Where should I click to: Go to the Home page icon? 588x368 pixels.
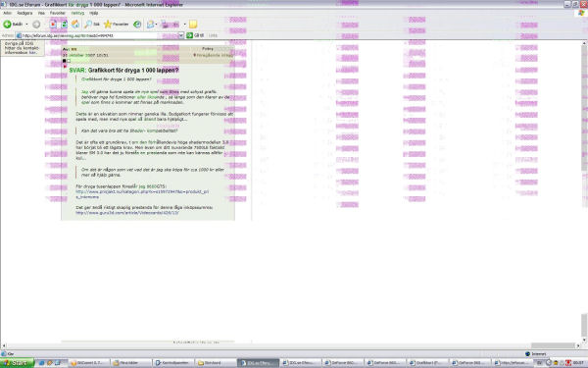point(75,24)
